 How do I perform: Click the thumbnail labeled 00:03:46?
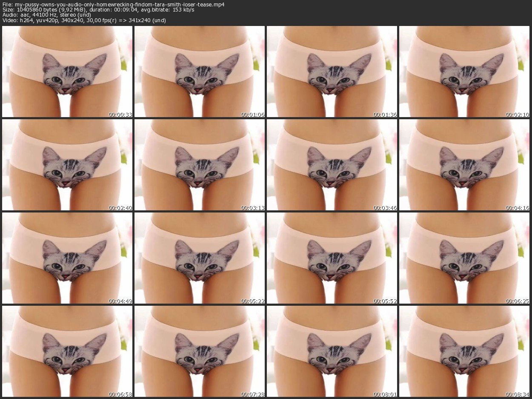click(332, 165)
